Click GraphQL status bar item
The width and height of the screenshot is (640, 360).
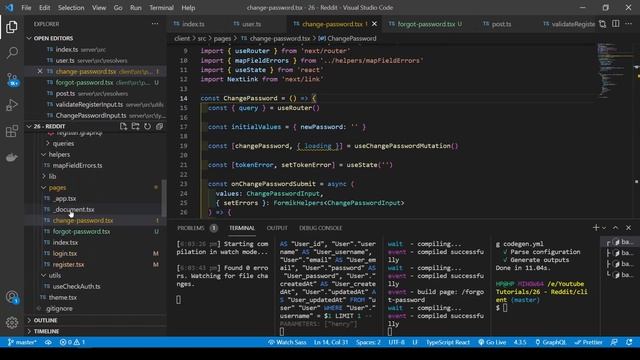click(550, 342)
